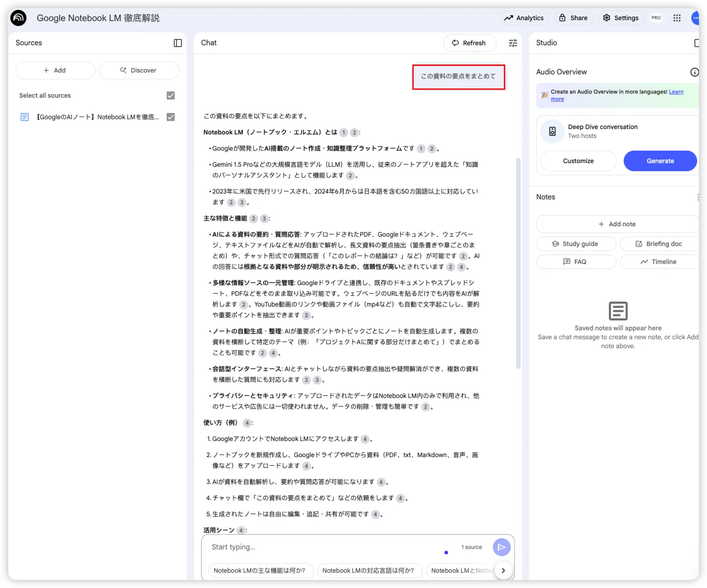The image size is (707, 588).
Task: Click the notebook title 'Google Notebook LM 徹底解説'
Action: point(98,18)
